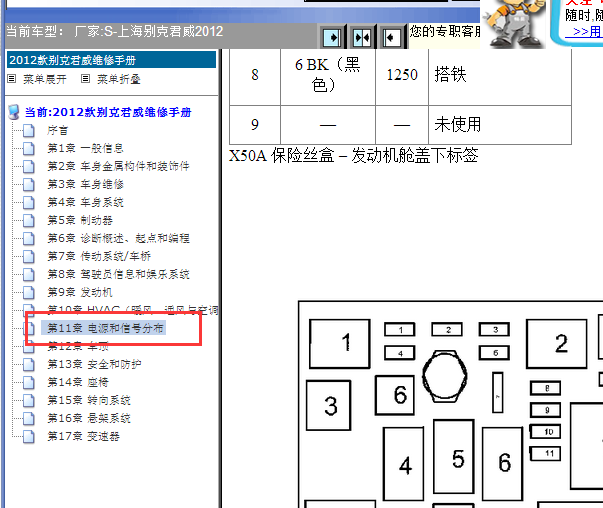Screen dimensions: 603x508
Task: Click table cell 6 BK（黑色）
Action: point(328,75)
